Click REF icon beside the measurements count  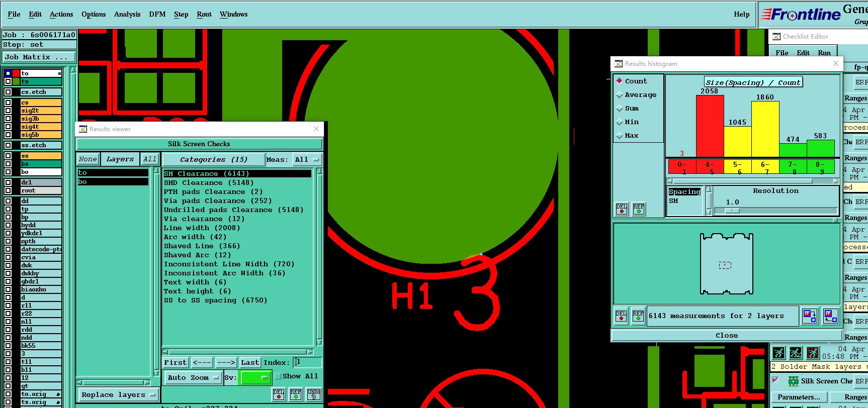click(x=638, y=317)
